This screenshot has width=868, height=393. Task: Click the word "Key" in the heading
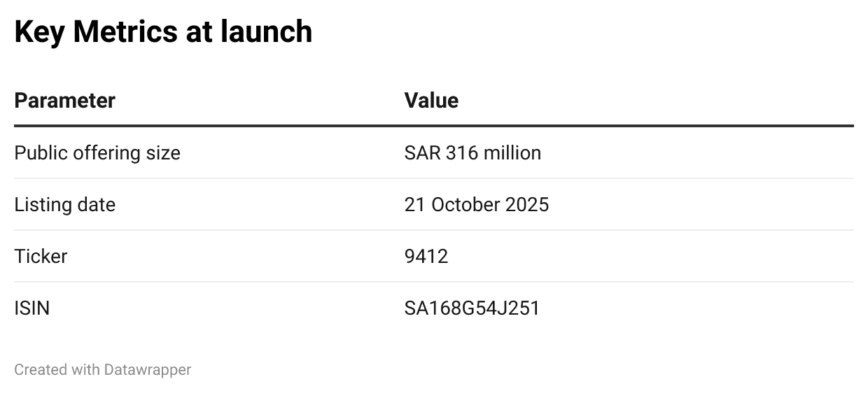click(39, 32)
